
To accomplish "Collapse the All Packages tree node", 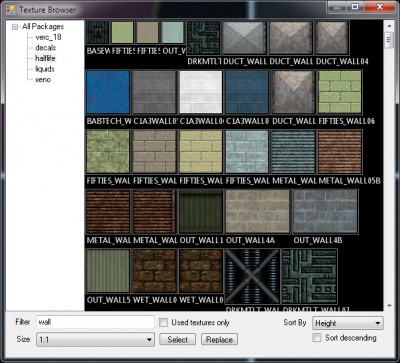I will tap(15, 27).
